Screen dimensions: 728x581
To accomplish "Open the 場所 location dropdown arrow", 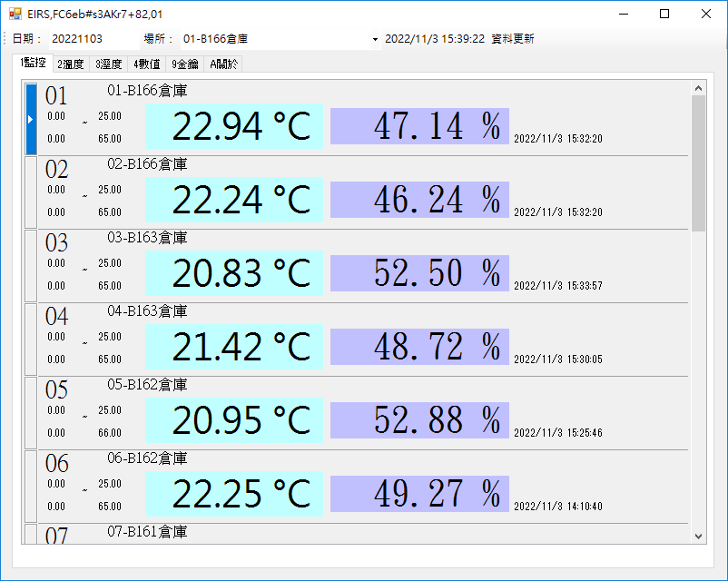I will [374, 40].
